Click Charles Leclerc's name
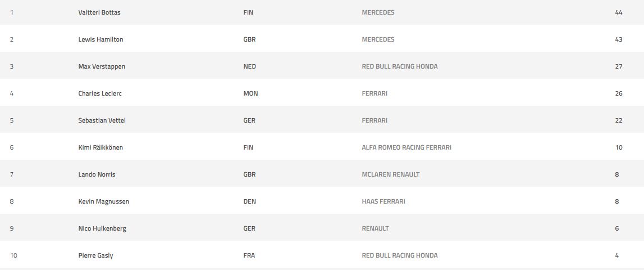644x270 pixels. (100, 93)
